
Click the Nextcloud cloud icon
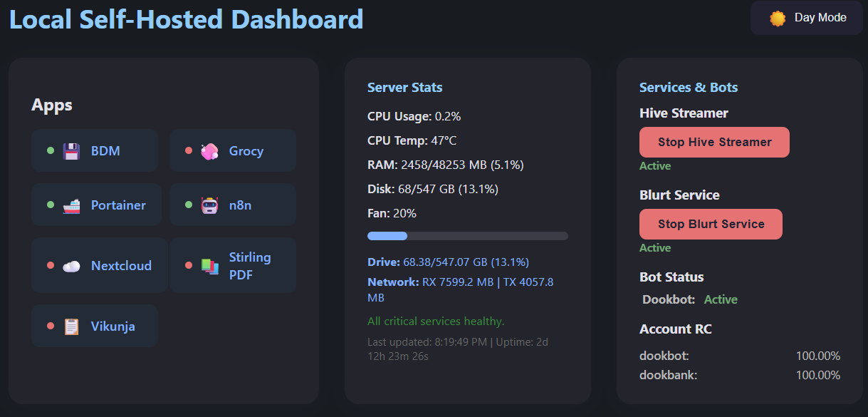coord(71,266)
